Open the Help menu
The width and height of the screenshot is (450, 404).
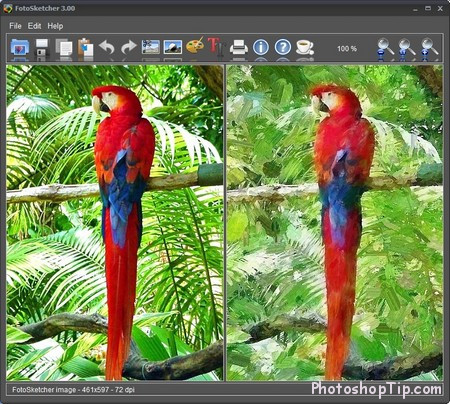pyautogui.click(x=55, y=26)
